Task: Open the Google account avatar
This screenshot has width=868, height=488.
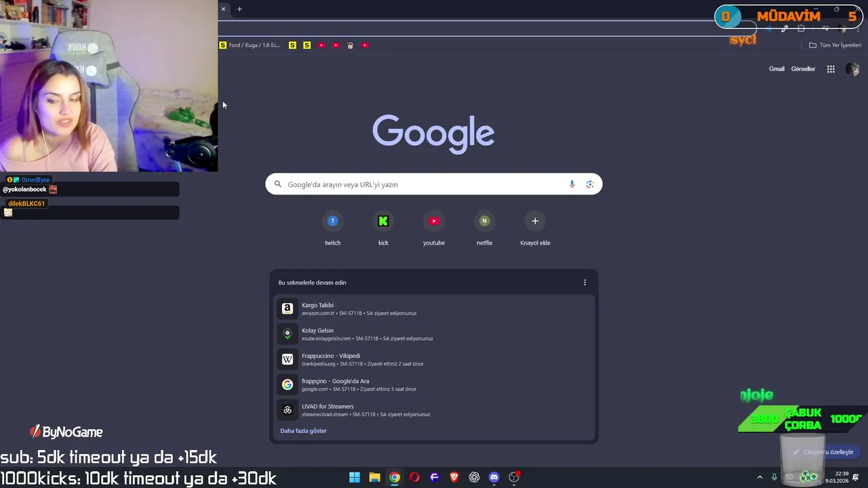Action: (852, 69)
